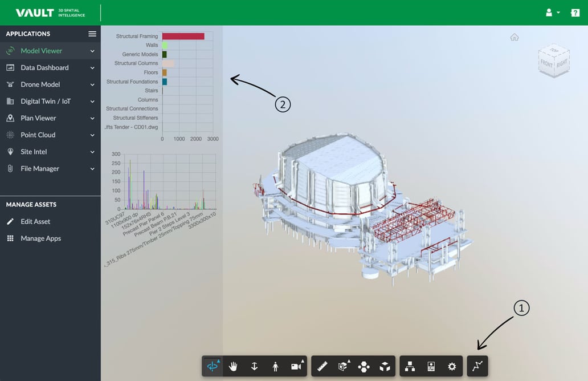Select the Zoom dolly tool

[254, 367]
